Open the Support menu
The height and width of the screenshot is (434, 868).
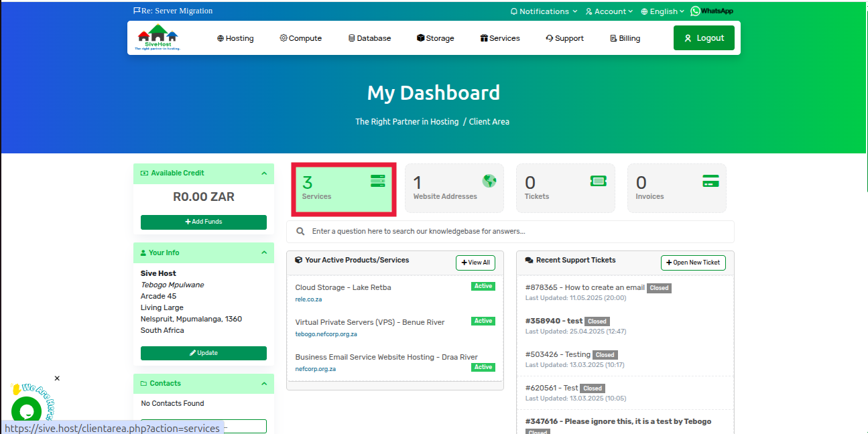[565, 38]
